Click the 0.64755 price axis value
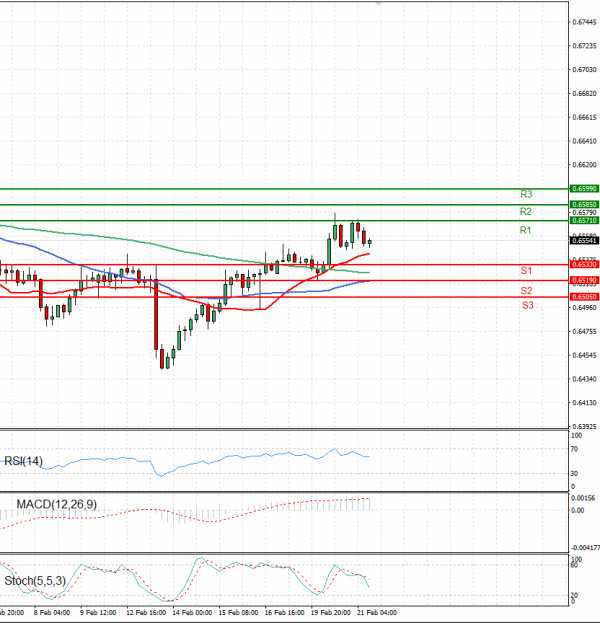The image size is (600, 623). click(584, 331)
